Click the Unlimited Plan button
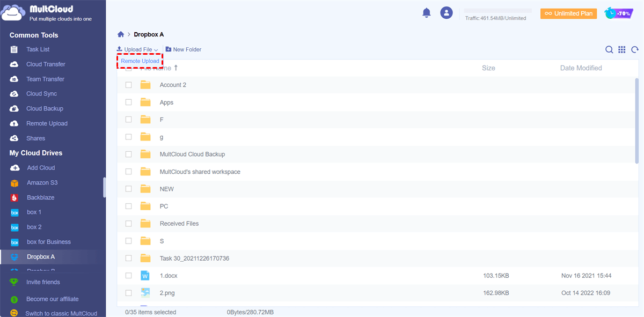The height and width of the screenshot is (317, 644). point(568,13)
